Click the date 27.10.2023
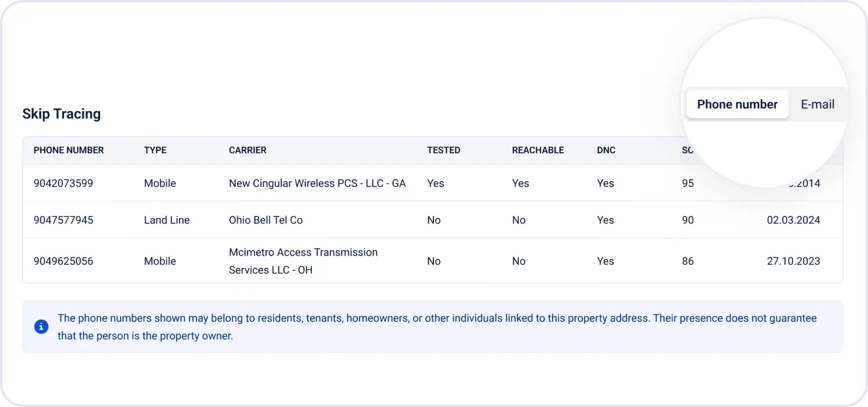This screenshot has height=407, width=868. pos(793,261)
